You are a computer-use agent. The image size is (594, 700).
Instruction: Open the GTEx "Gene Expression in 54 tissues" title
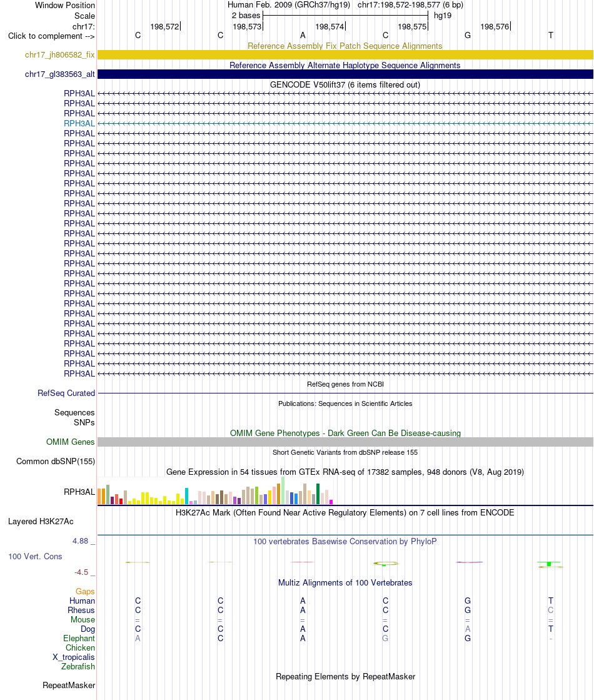click(x=345, y=472)
